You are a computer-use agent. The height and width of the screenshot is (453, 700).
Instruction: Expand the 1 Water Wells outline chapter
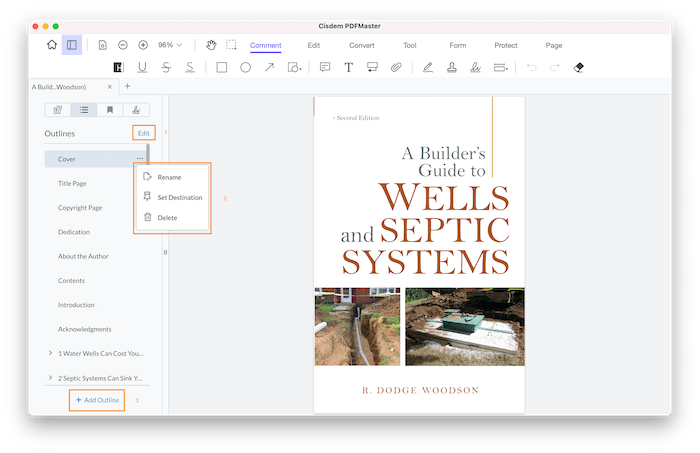50,353
